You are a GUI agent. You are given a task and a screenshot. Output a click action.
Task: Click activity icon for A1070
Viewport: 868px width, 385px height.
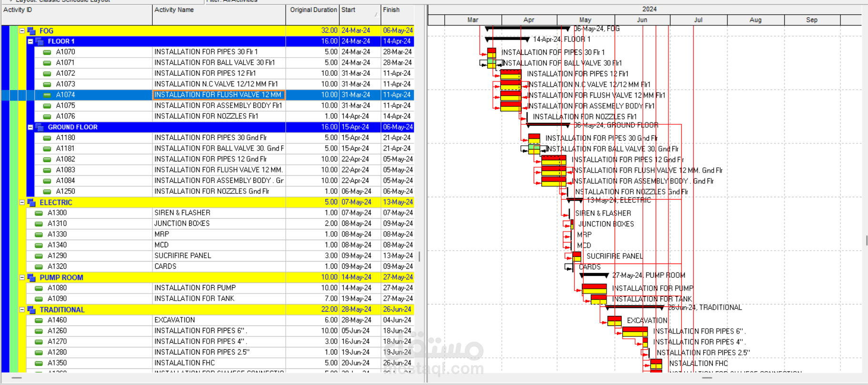[x=47, y=52]
